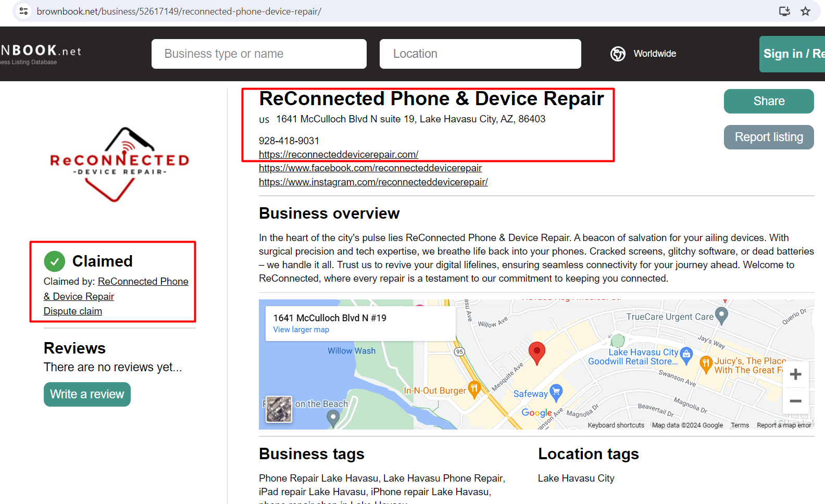
Task: Open the Instagram profile link
Action: (373, 182)
